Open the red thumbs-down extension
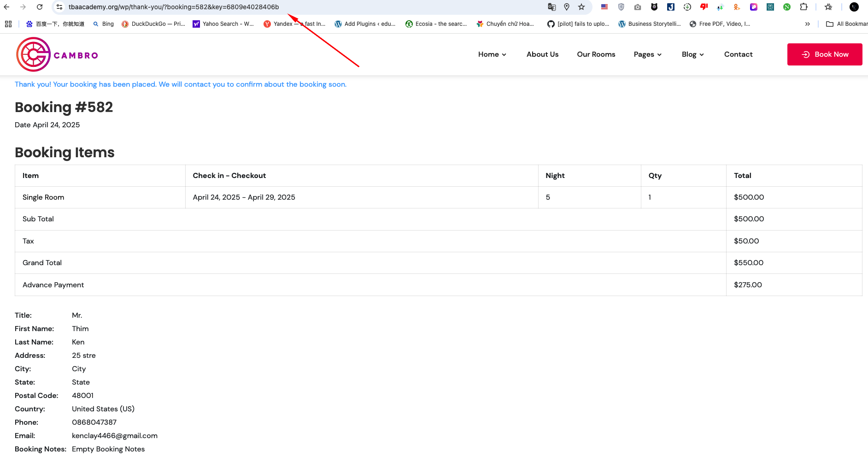 (x=704, y=7)
